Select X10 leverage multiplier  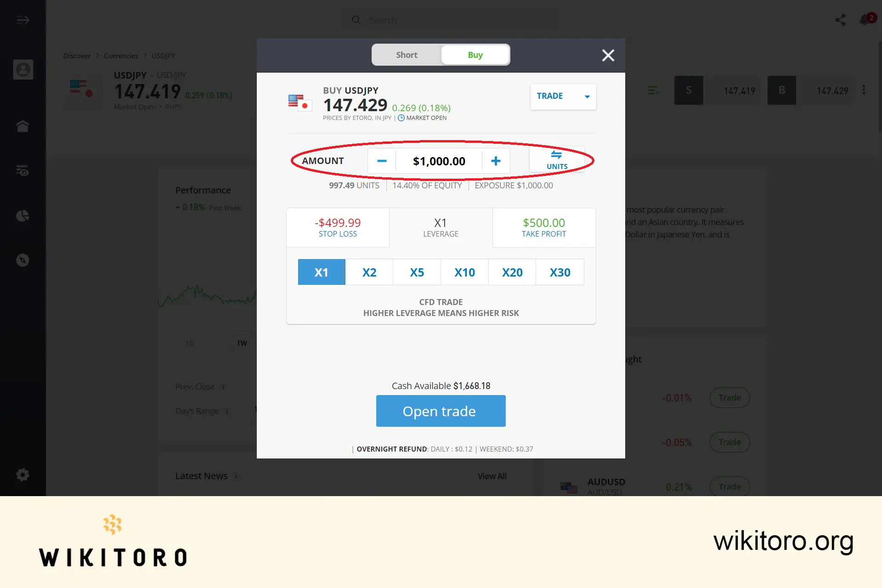pyautogui.click(x=464, y=271)
